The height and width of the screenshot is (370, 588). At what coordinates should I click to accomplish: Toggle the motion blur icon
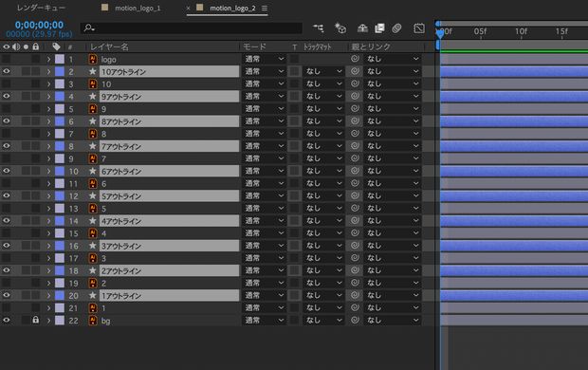[x=396, y=28]
